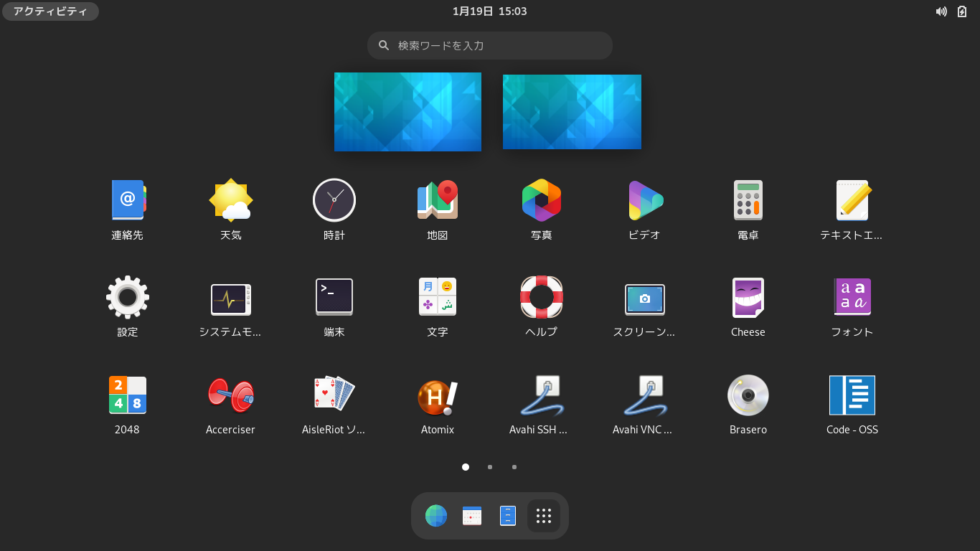Launch the フォント fonts viewer

852,297
